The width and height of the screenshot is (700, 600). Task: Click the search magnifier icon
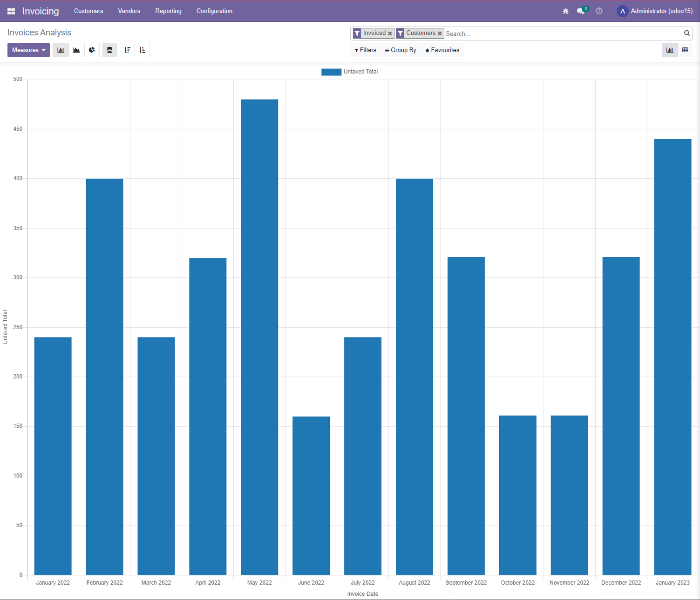pos(686,33)
